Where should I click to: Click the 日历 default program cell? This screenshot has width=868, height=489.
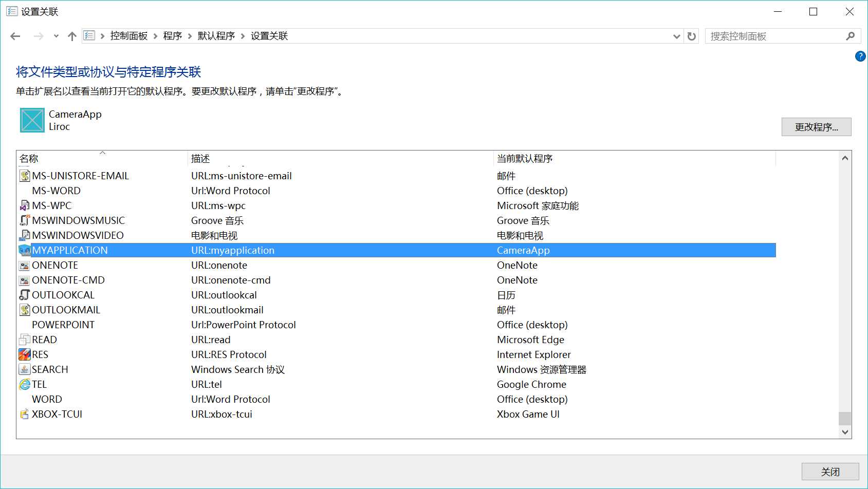pos(506,295)
